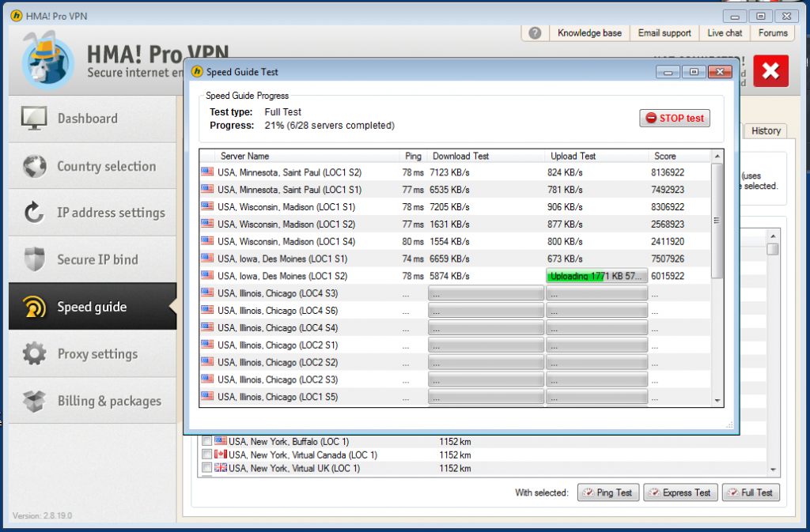The width and height of the screenshot is (810, 532).
Task: Open the Knowledge base link
Action: point(589,33)
